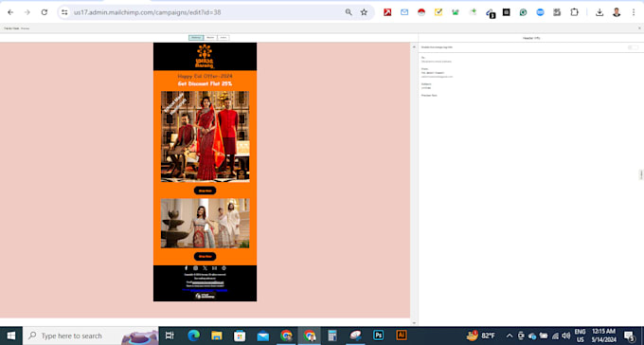Bookmark page with the star icon
The image size is (644, 345).
click(364, 12)
